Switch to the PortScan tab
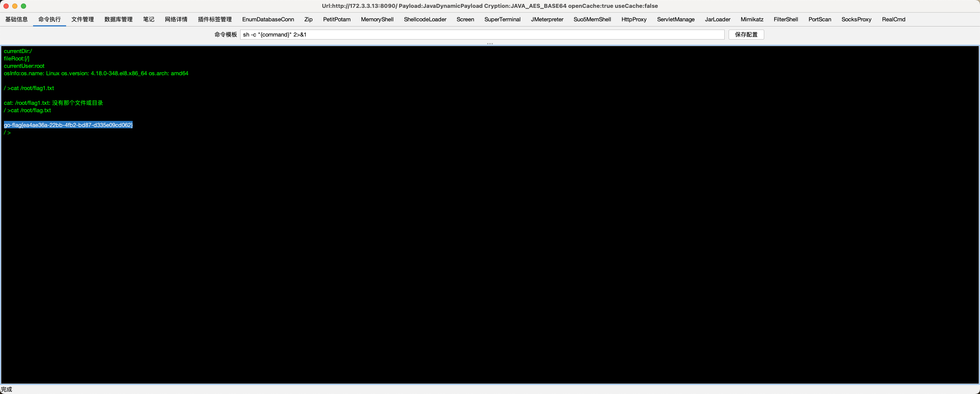 (819, 20)
